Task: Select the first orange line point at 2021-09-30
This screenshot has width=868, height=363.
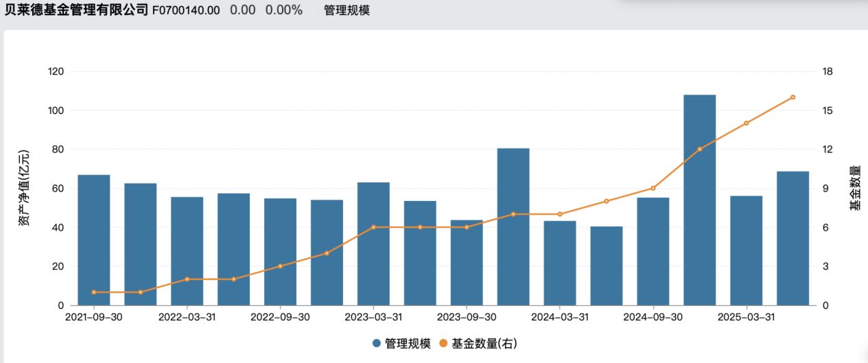Action: click(94, 292)
